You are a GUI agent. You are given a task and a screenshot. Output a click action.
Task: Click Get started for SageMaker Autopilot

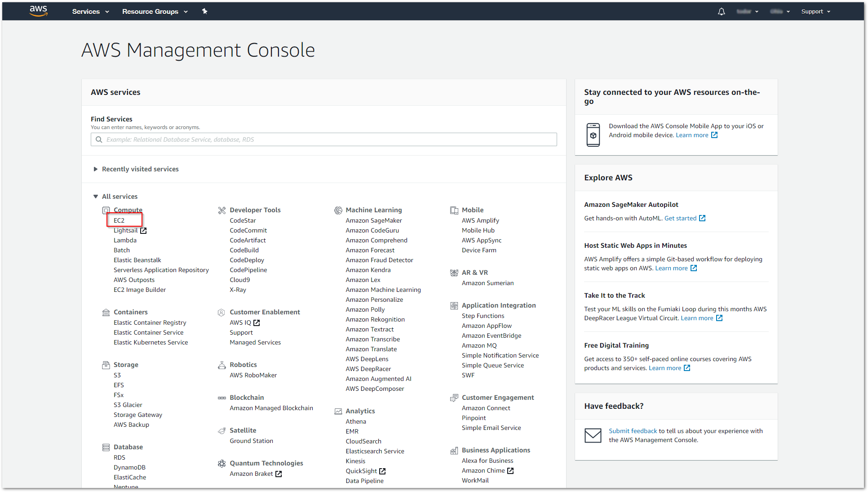681,218
